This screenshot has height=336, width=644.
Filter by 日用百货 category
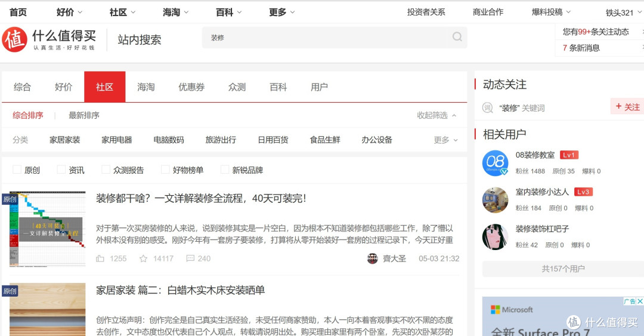point(273,140)
